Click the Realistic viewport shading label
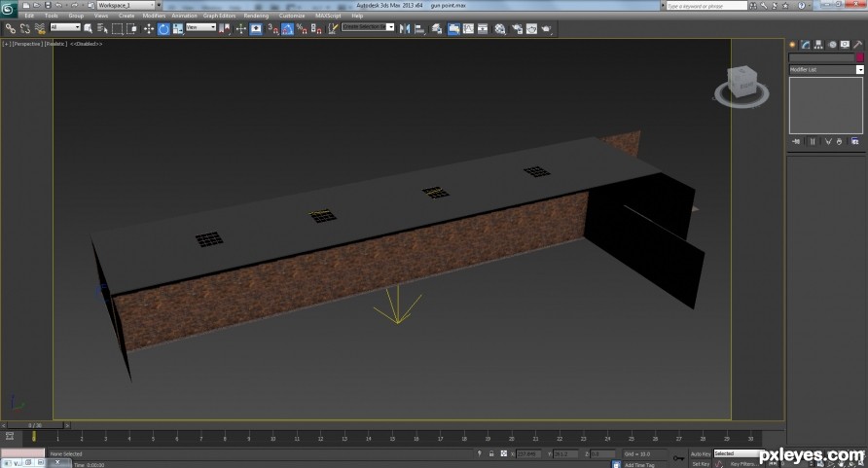 tap(55, 44)
